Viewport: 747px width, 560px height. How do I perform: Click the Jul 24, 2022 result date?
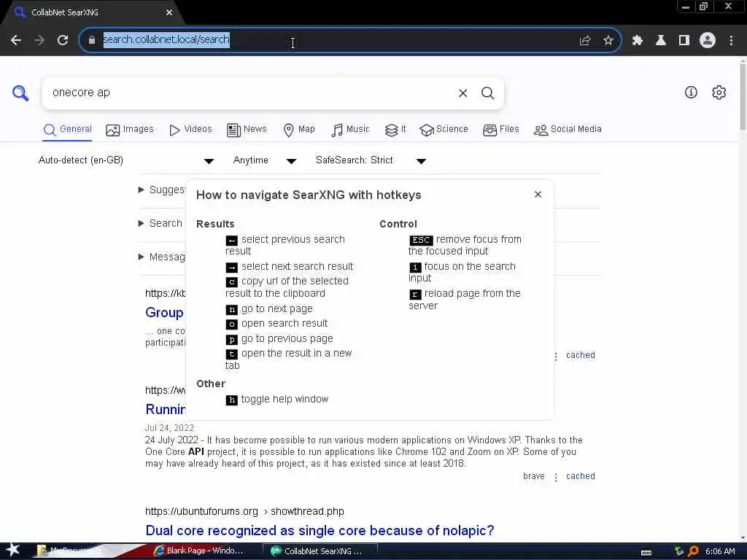169,427
